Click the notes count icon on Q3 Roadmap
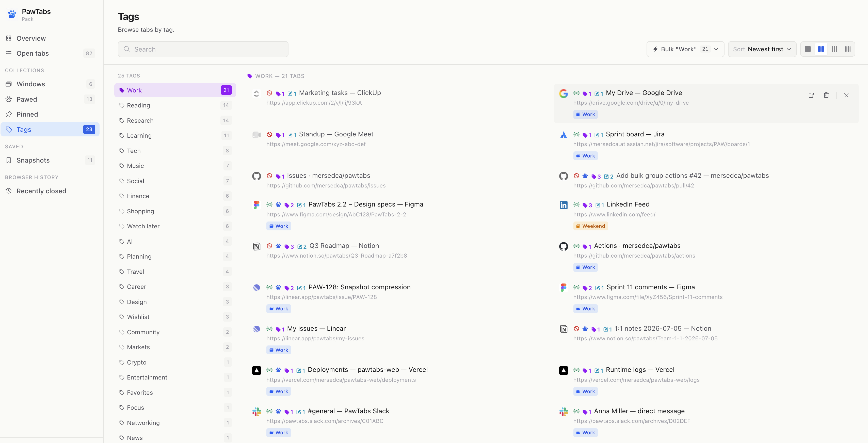This screenshot has width=868, height=443. [x=302, y=246]
